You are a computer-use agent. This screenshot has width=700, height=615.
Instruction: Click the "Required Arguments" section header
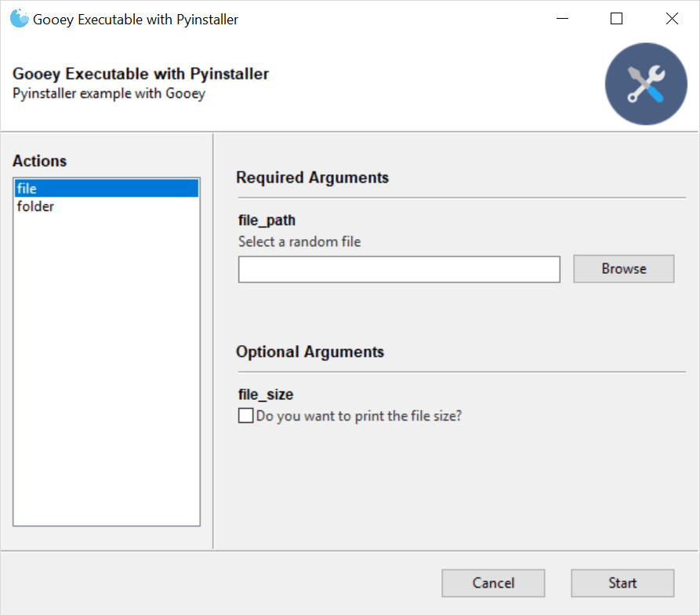[312, 177]
